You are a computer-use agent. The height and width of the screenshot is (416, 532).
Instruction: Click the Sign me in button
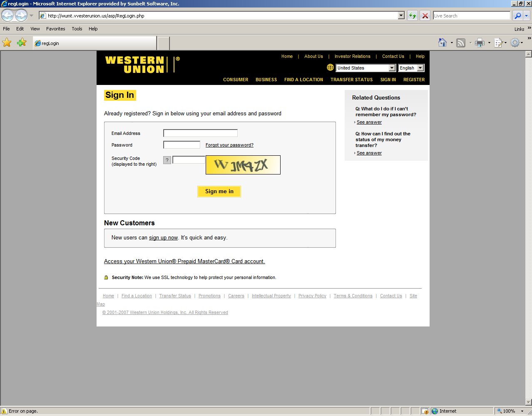point(219,191)
